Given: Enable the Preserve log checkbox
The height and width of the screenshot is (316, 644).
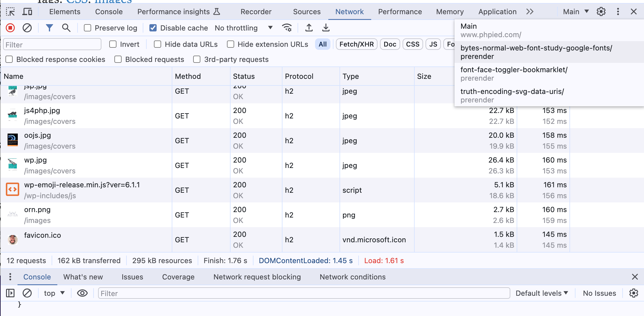Looking at the screenshot, I should [88, 28].
